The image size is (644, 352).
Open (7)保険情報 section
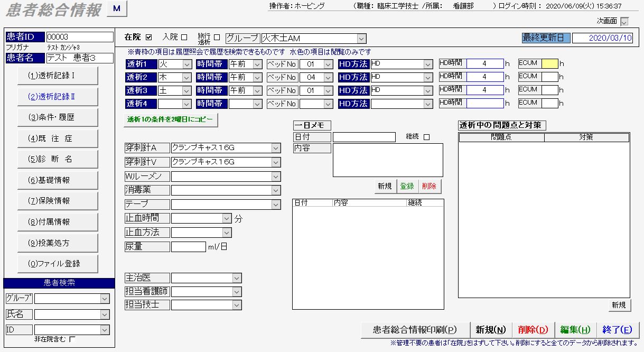(58, 201)
